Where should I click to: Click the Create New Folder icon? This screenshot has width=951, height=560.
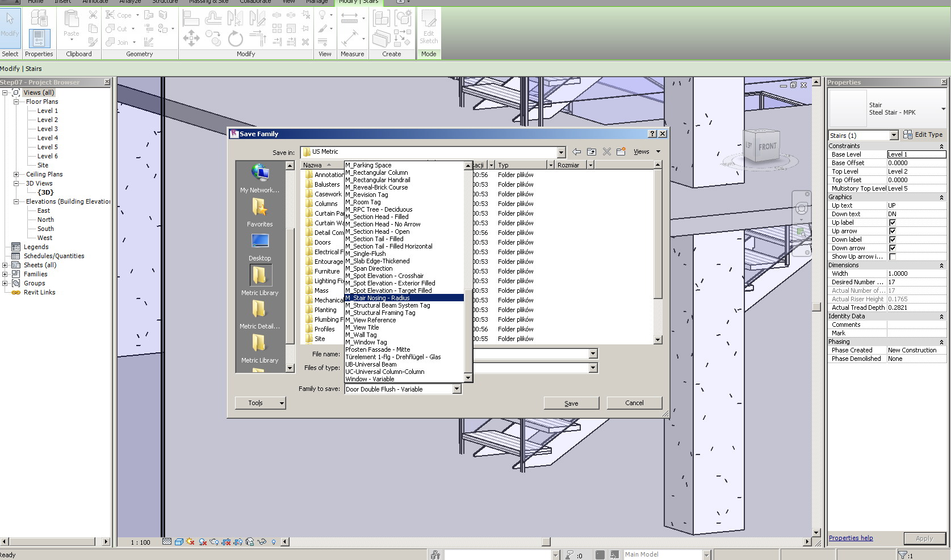[621, 151]
